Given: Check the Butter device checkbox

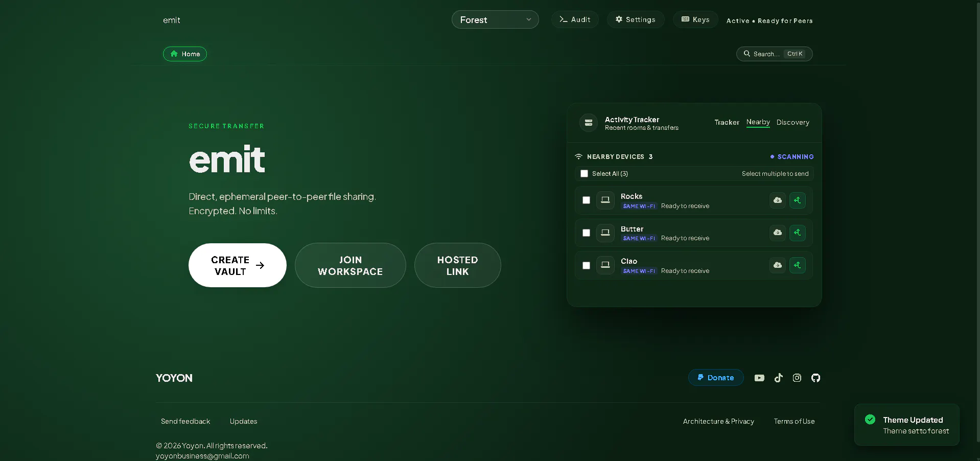Looking at the screenshot, I should click(x=586, y=233).
